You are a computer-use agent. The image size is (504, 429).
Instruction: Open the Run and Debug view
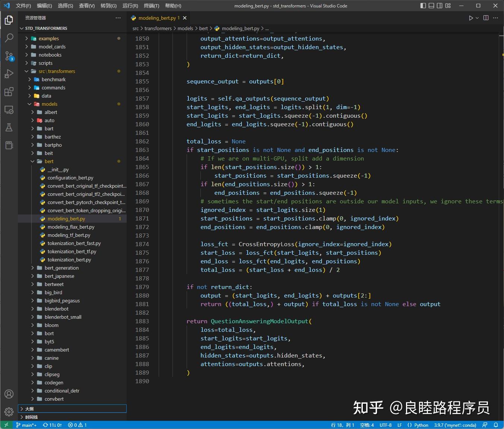point(9,74)
